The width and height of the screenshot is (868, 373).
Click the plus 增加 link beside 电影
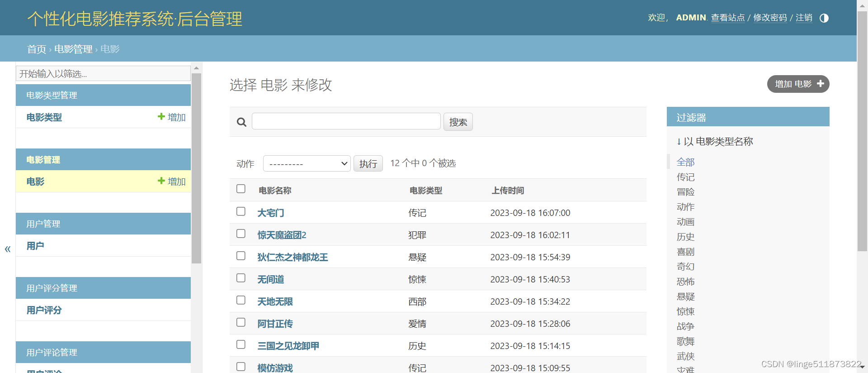pos(172,182)
